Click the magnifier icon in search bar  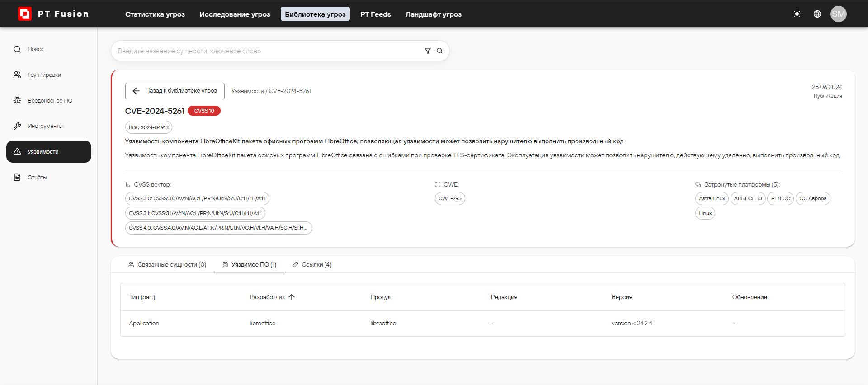coord(439,51)
